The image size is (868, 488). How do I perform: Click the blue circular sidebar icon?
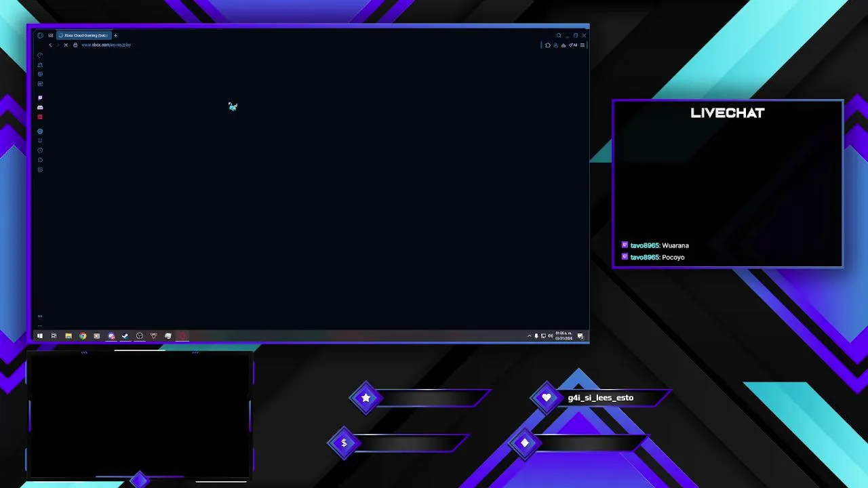40,131
